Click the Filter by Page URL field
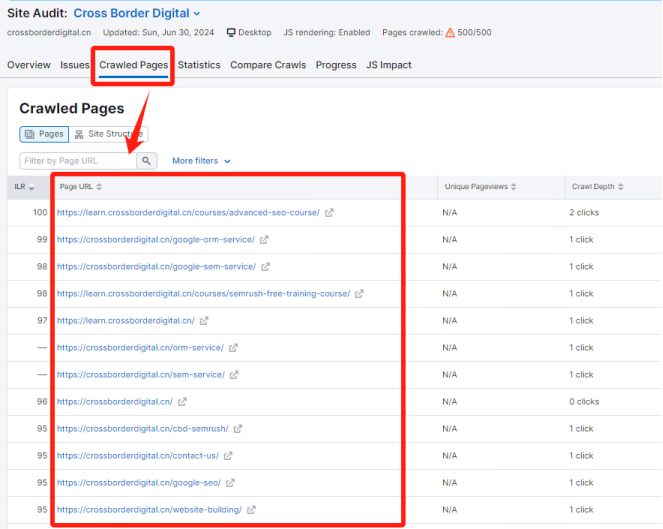 [77, 160]
